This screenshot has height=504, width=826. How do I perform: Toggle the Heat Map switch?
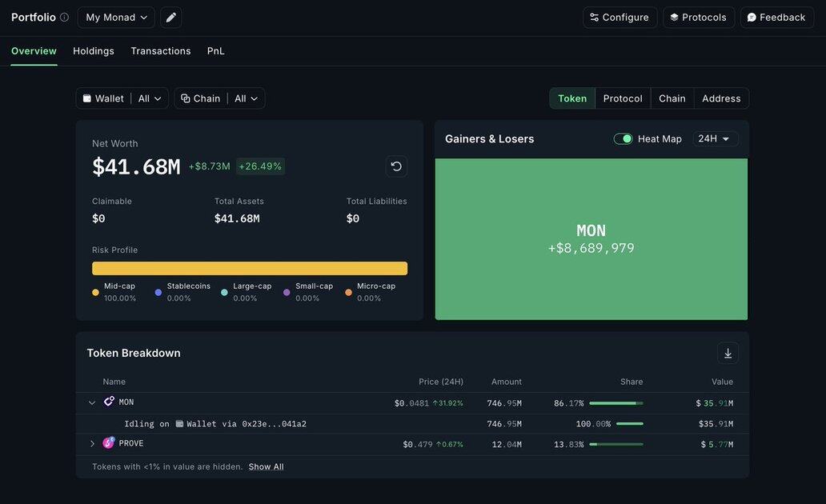point(623,139)
